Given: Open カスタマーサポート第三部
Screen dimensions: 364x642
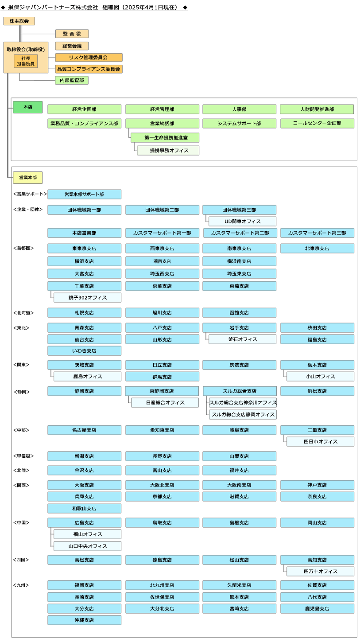Looking at the screenshot, I should point(317,233).
